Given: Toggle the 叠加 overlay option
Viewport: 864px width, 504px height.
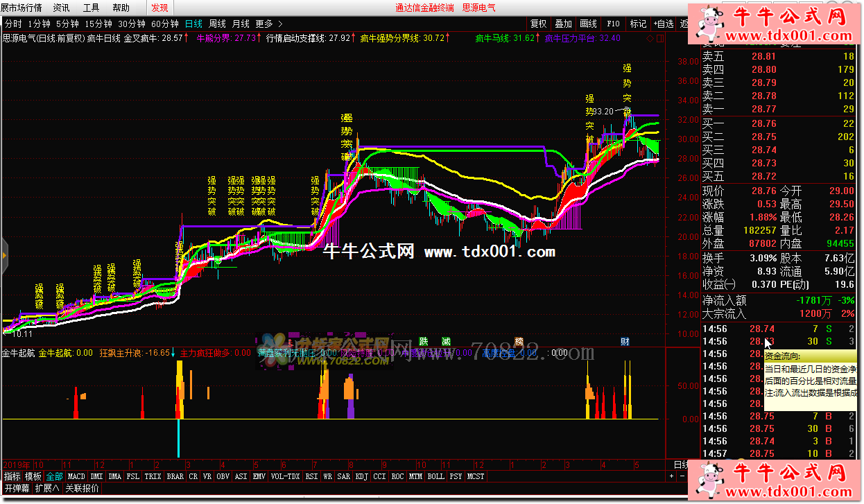Looking at the screenshot, I should pyautogui.click(x=563, y=24).
